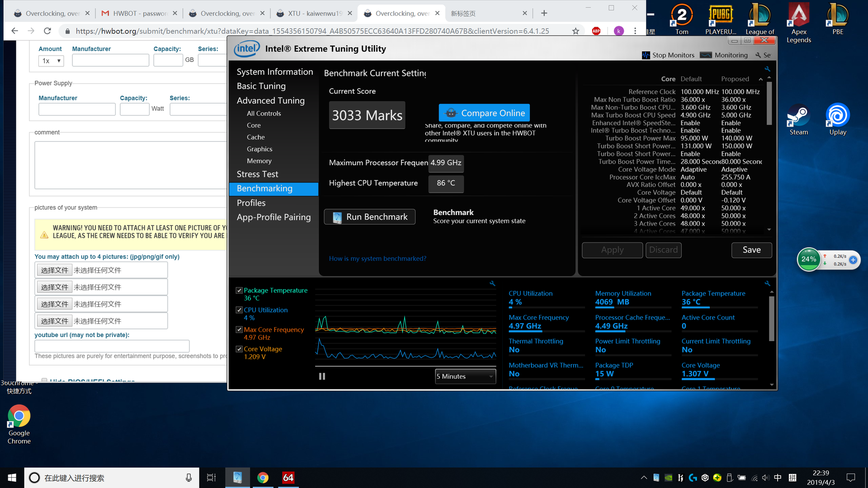Open Profiles section
The image size is (868, 488).
pos(251,203)
